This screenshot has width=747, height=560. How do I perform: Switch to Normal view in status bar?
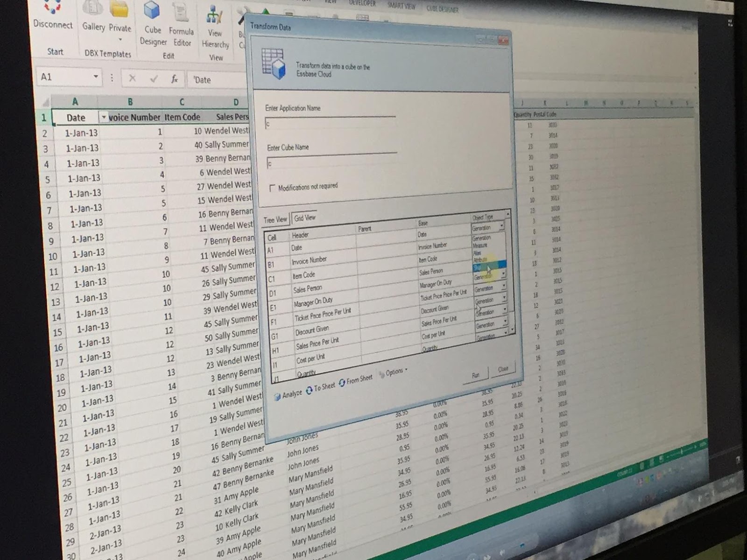(x=642, y=466)
